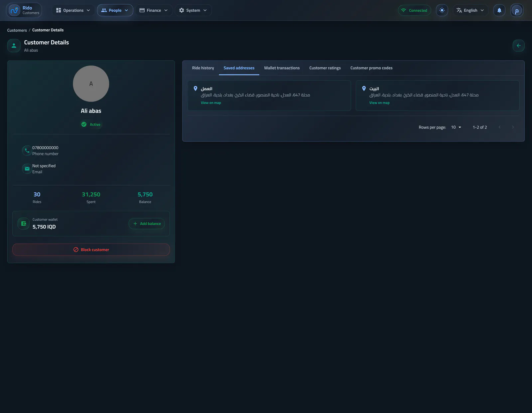Open the user profile avatar menu
This screenshot has height=413, width=532.
pyautogui.click(x=517, y=10)
